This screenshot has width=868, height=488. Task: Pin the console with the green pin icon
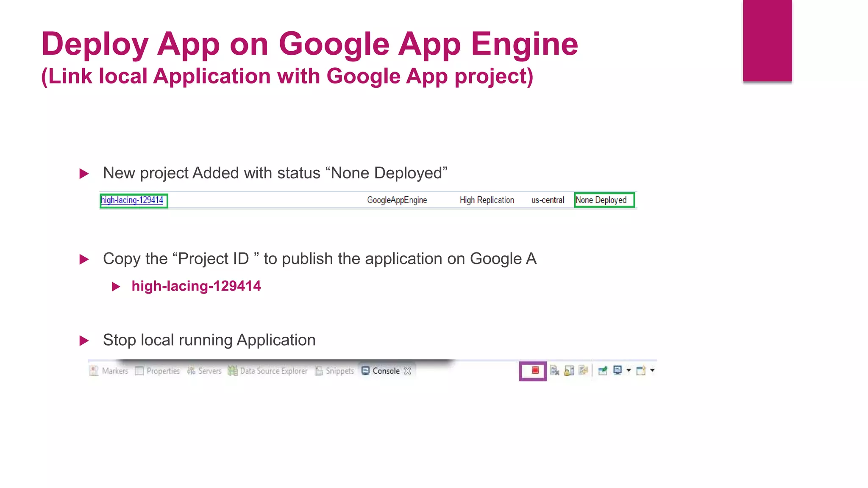click(603, 371)
